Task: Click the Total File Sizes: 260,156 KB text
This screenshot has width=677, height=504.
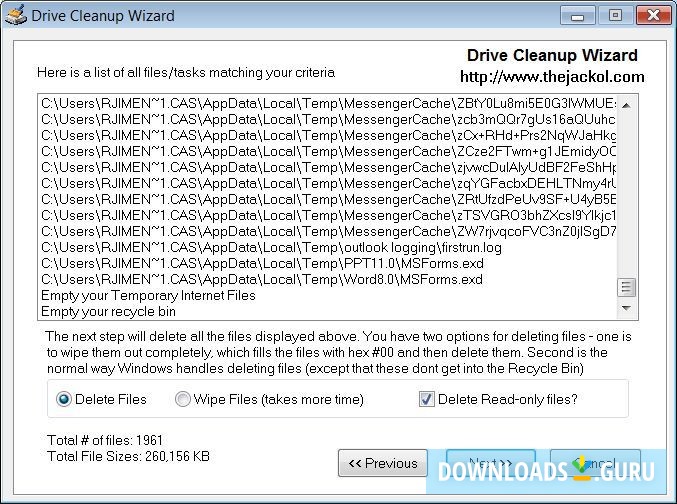Action: 128,456
